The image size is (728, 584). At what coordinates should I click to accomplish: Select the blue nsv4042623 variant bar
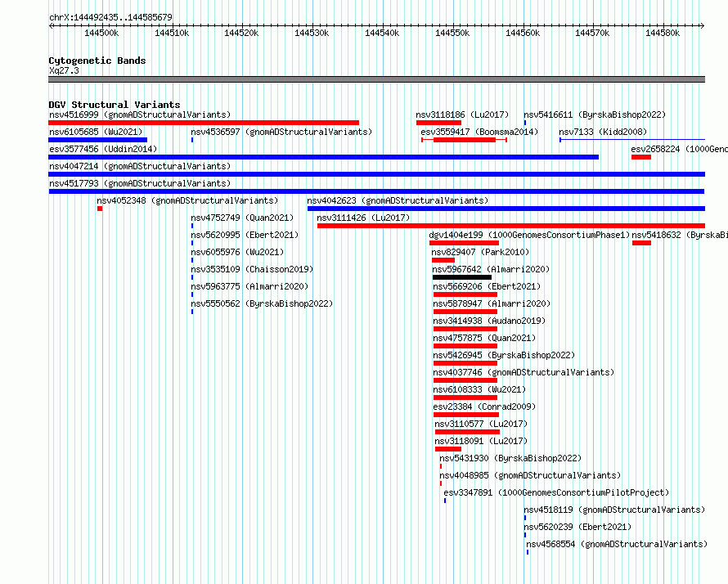[506, 209]
